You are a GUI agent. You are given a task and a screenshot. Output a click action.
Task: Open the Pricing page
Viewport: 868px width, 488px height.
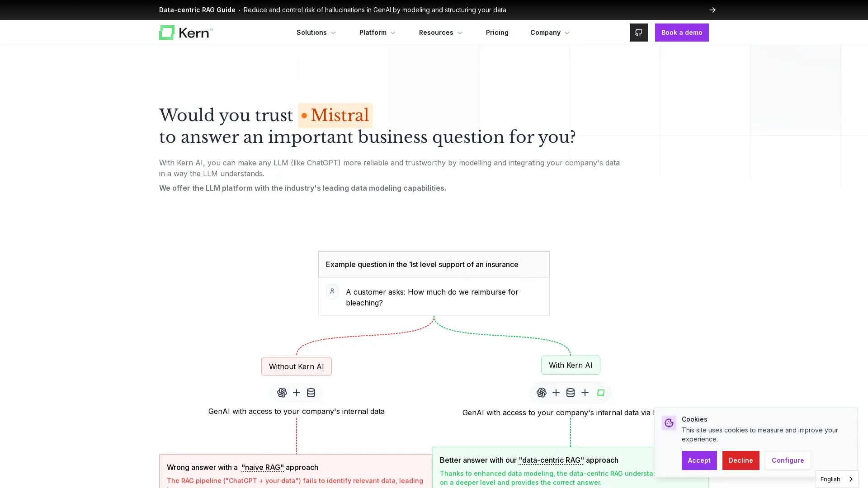coord(497,32)
